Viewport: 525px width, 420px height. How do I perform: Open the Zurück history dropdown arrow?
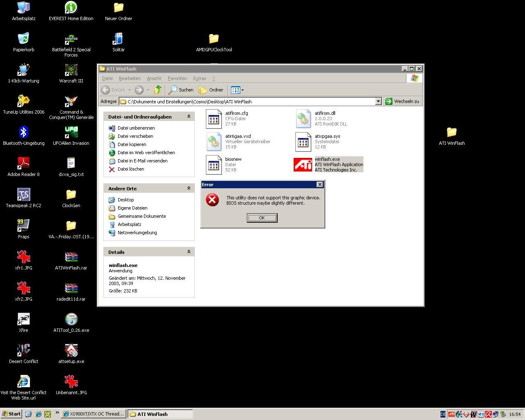[x=130, y=90]
